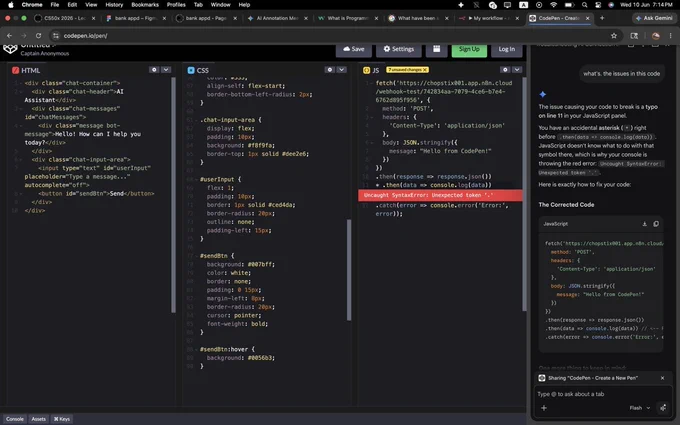The image size is (680, 425).
Task: Focus the Gemini 'Type @ to ask' input
Action: click(601, 394)
